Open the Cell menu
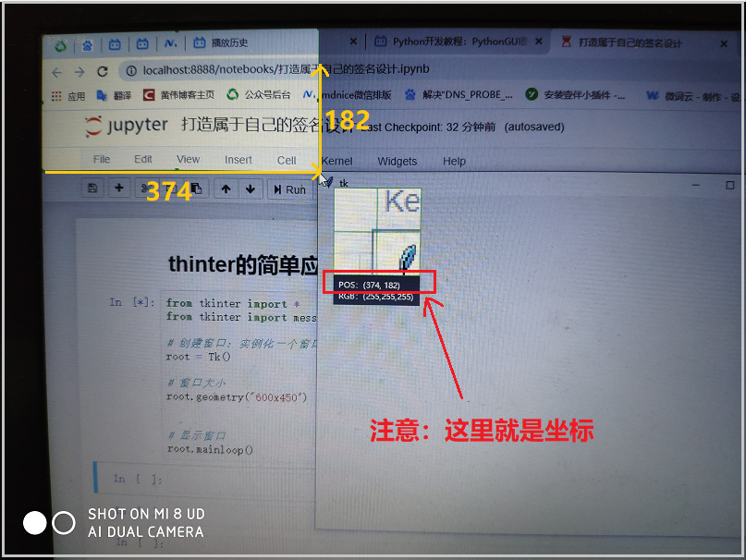The height and width of the screenshot is (560, 746). [287, 159]
